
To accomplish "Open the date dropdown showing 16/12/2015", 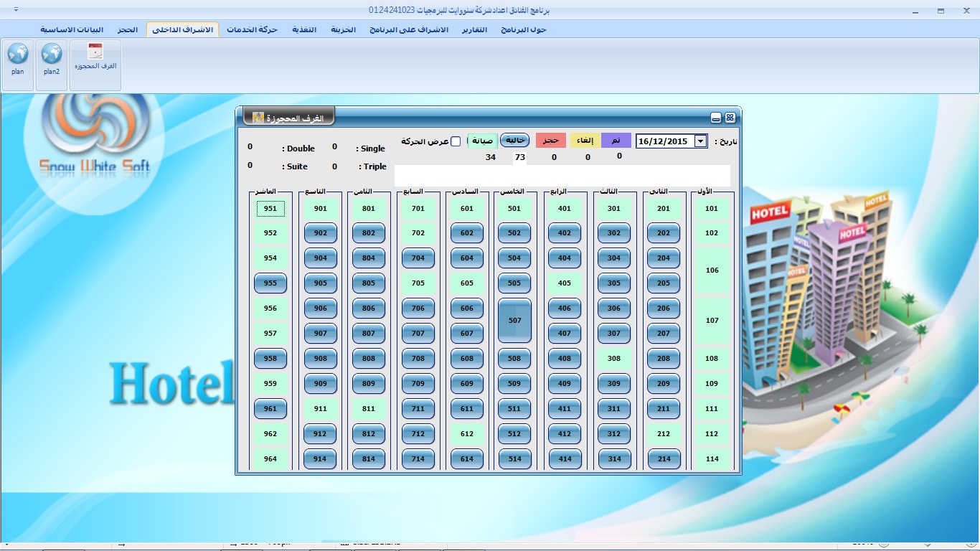I will coord(701,141).
